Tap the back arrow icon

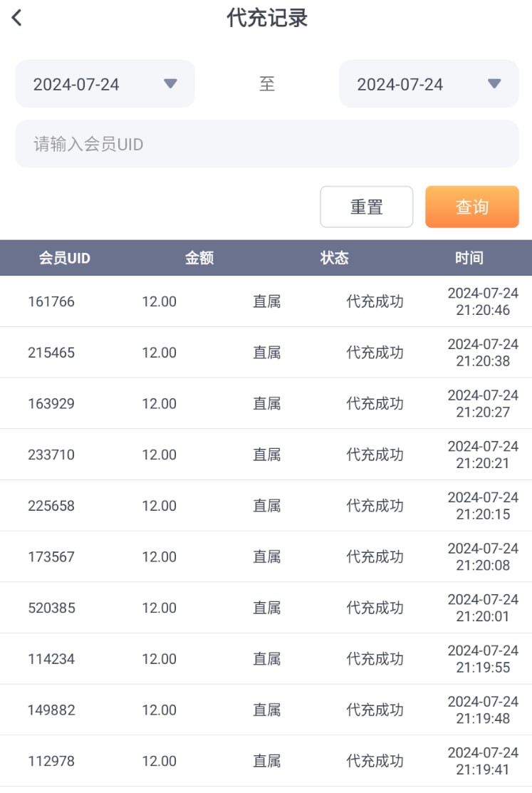17,18
